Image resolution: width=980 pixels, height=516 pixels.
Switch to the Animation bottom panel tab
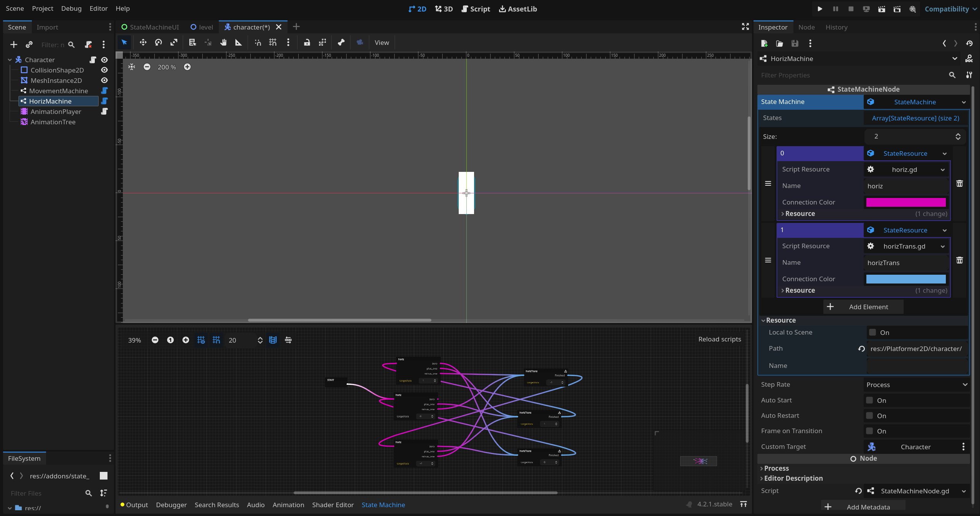coord(288,505)
